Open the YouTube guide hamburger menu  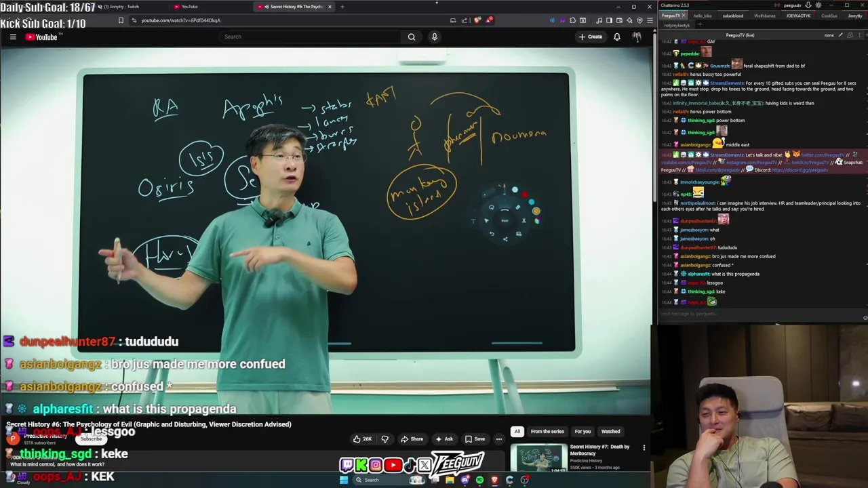(x=13, y=37)
